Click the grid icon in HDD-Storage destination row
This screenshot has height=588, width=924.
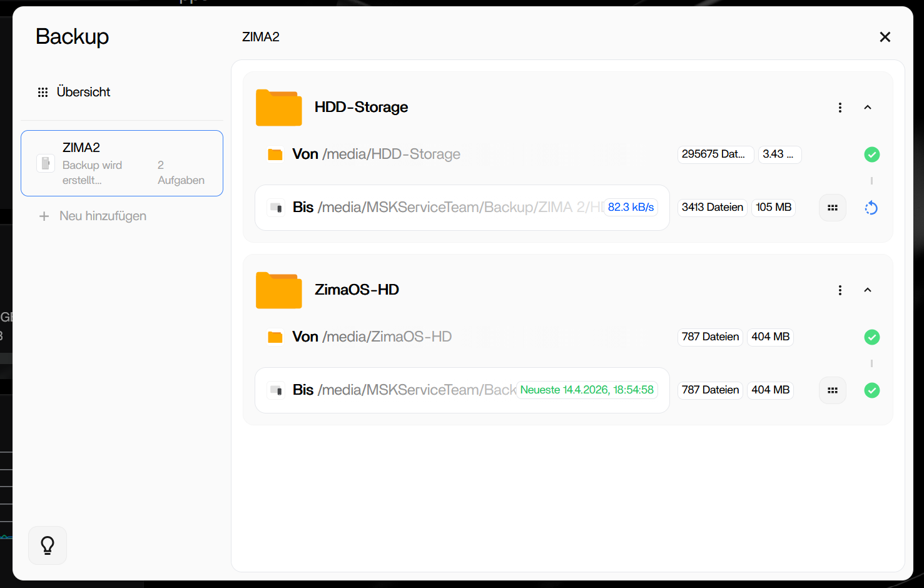coord(832,208)
